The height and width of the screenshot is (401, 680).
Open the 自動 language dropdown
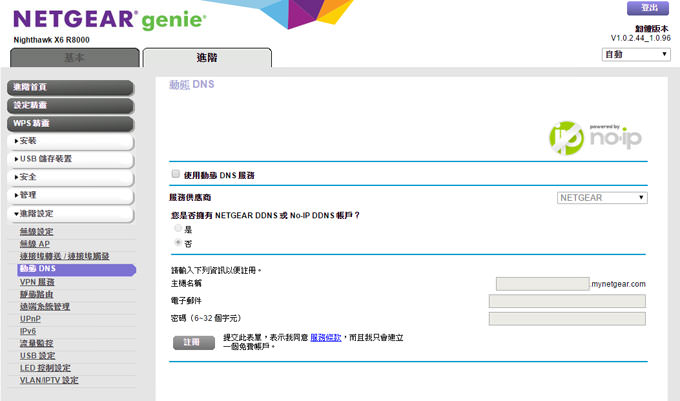tap(636, 54)
